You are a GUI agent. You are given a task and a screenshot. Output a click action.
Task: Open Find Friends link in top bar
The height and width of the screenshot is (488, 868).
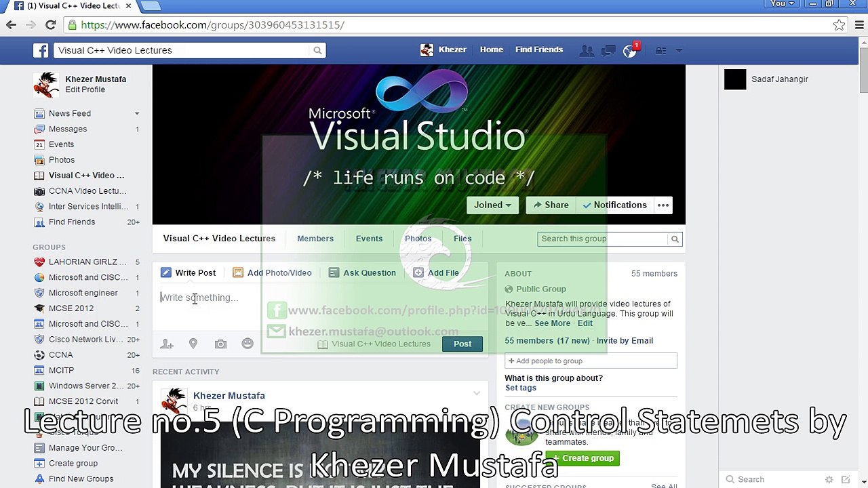(x=539, y=49)
